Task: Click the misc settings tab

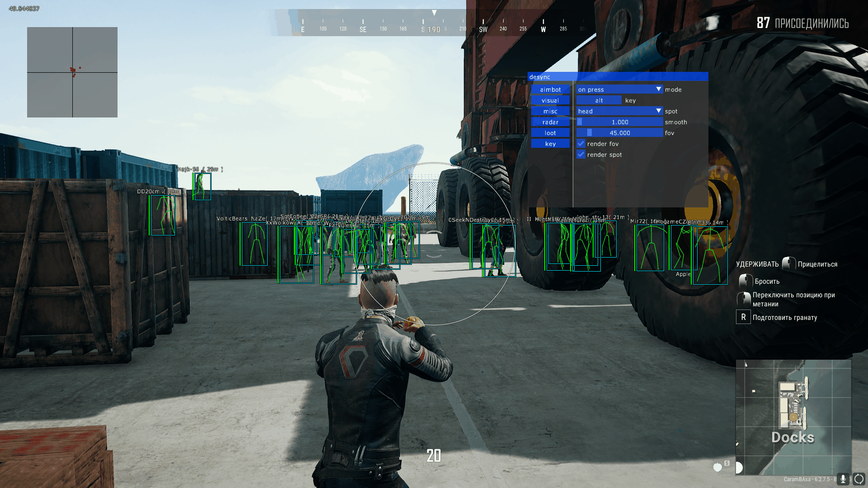Action: click(x=548, y=111)
